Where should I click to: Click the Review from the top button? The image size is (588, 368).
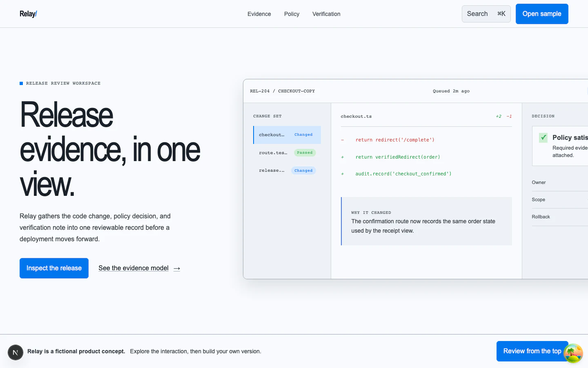pyautogui.click(x=532, y=351)
